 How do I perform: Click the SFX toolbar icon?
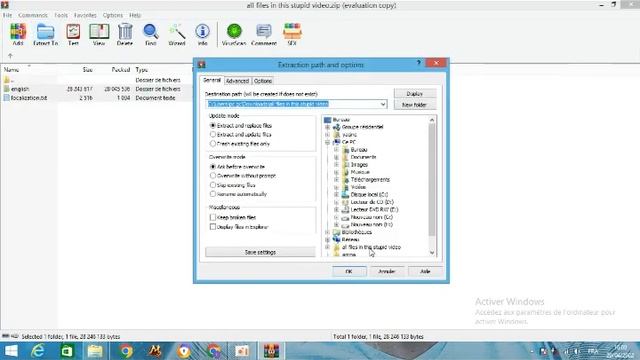point(292,31)
